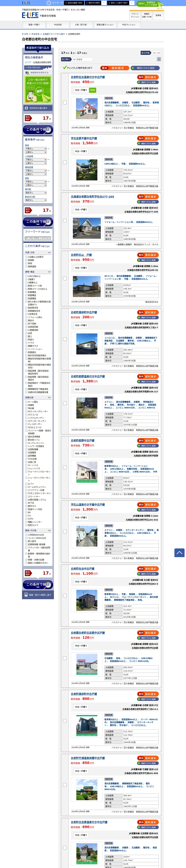Switch to 新築一戸建て tab

coord(34,25)
